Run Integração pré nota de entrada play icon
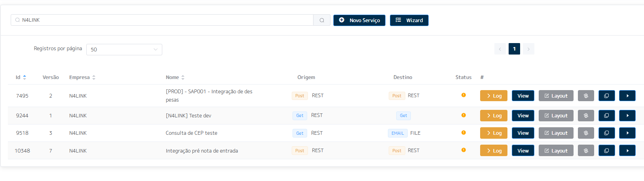The height and width of the screenshot is (181, 644). [x=627, y=151]
